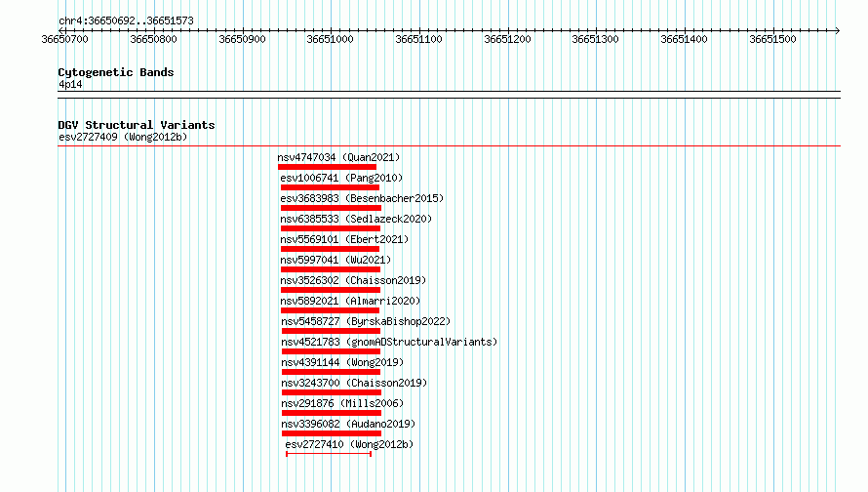Screen dimensions: 868x492
Task: Click the red bar under nsv5569101
Action: 330,249
